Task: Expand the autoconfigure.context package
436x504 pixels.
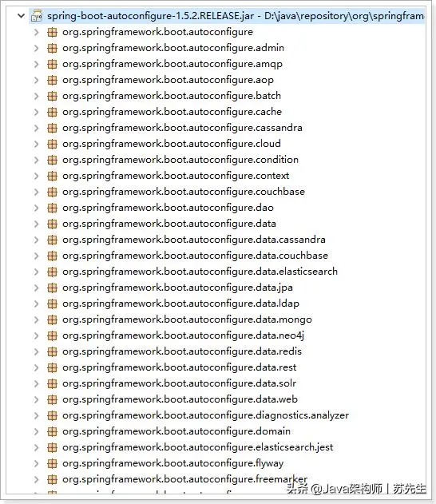Action: click(36, 177)
